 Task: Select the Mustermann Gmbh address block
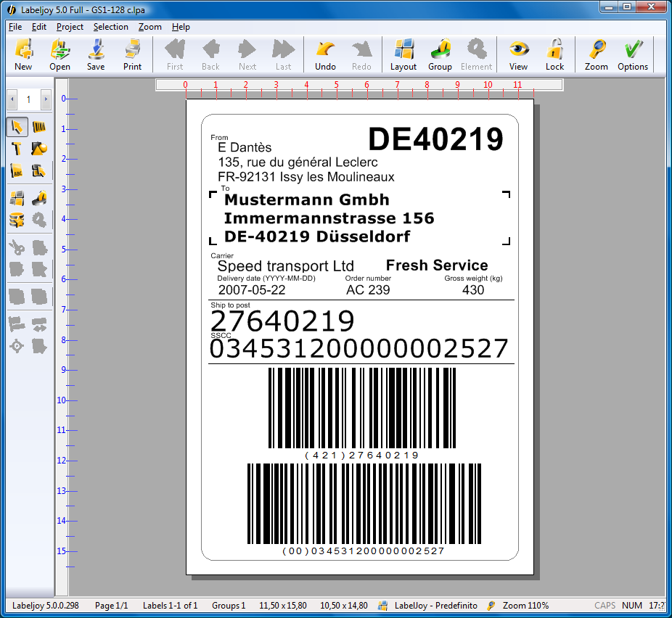pyautogui.click(x=329, y=218)
